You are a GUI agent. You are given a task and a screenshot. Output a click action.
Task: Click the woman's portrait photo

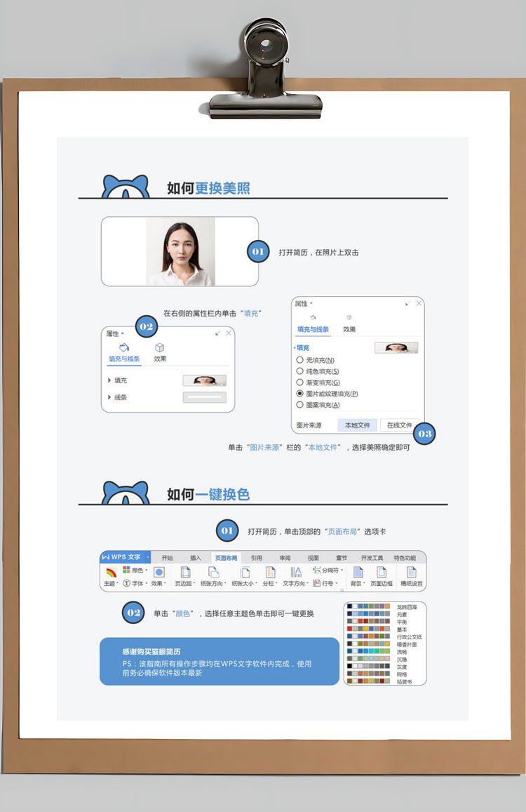(180, 251)
